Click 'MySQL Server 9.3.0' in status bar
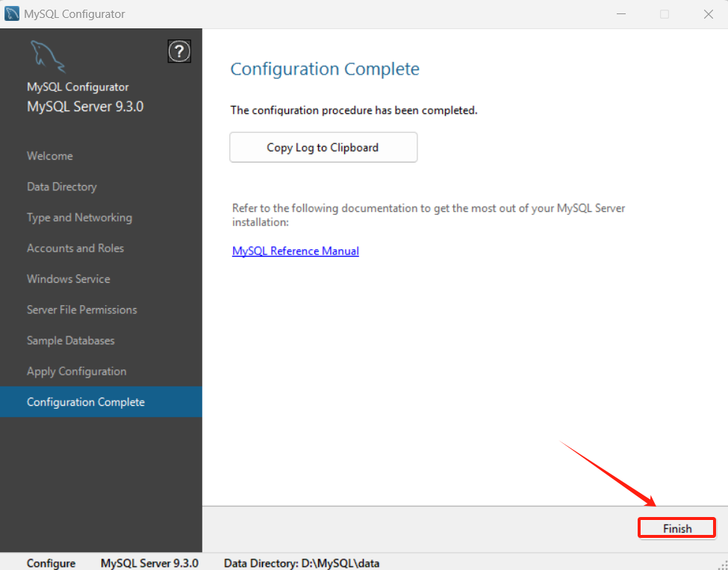728x570 pixels. tap(149, 563)
